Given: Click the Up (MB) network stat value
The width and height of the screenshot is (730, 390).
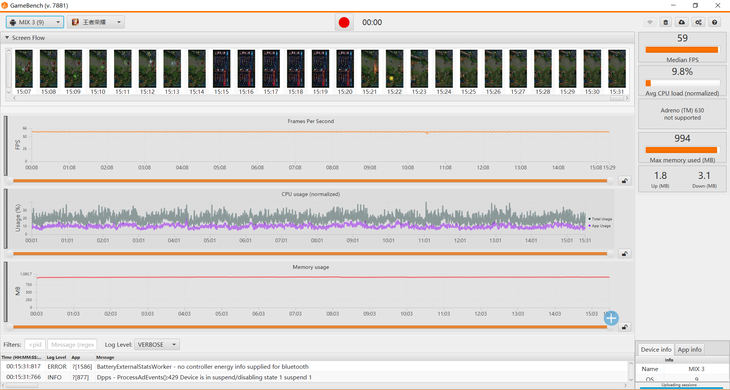Looking at the screenshot, I should (660, 175).
